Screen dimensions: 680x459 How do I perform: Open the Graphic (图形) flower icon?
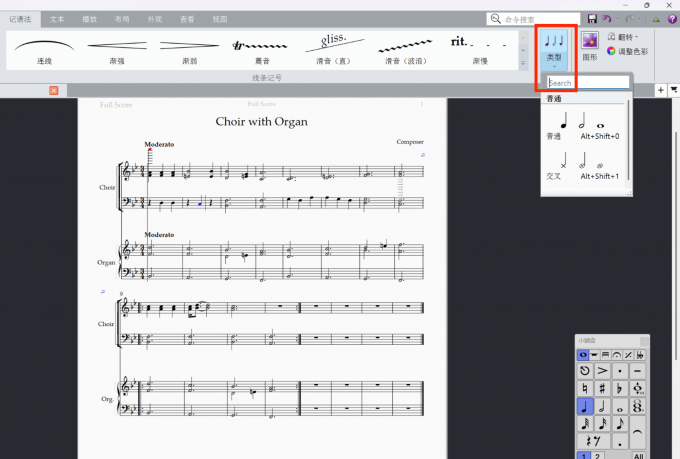point(590,46)
